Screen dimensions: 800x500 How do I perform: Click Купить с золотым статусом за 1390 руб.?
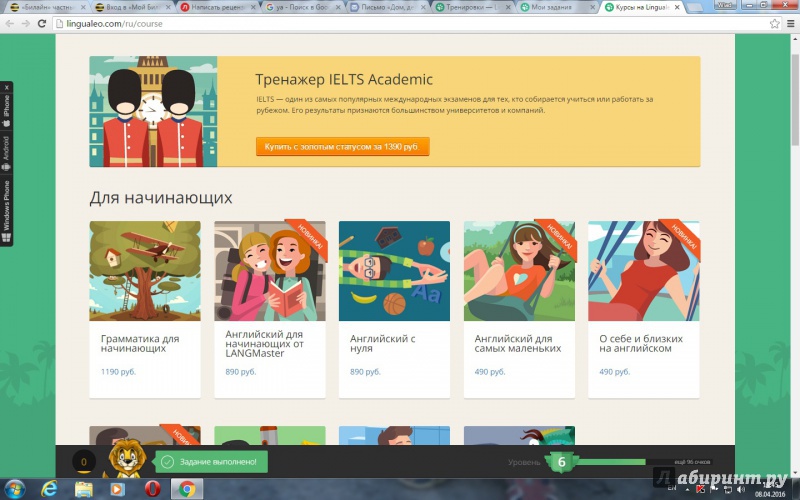342,146
